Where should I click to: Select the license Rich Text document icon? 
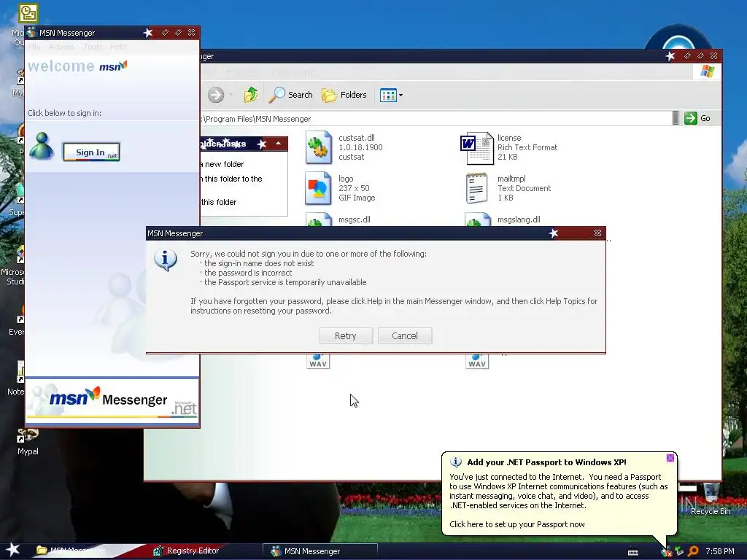click(x=477, y=147)
